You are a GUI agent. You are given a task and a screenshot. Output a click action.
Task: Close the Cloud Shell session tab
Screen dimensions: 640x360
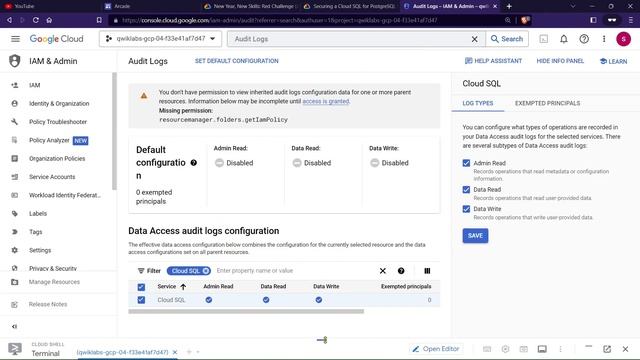tap(175, 352)
